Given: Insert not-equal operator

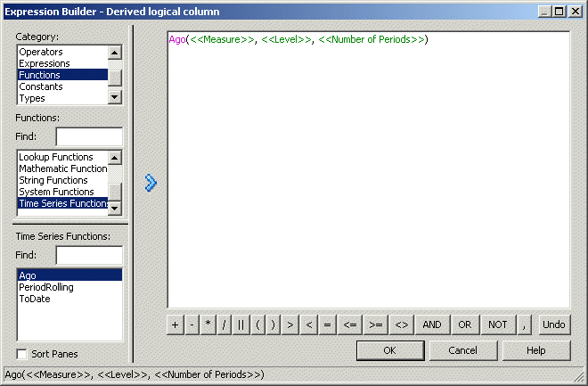Looking at the screenshot, I should [402, 324].
